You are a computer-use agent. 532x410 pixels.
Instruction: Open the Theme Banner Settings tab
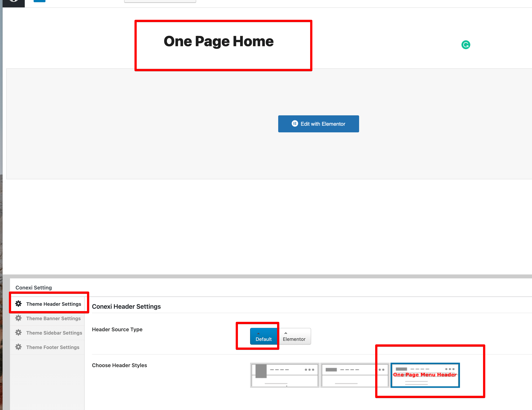(x=53, y=318)
